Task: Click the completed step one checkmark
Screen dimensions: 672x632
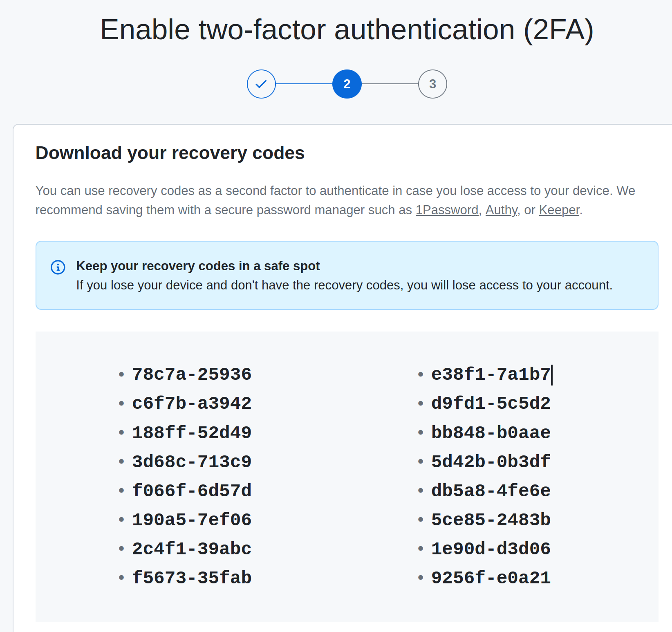Action: click(x=261, y=84)
